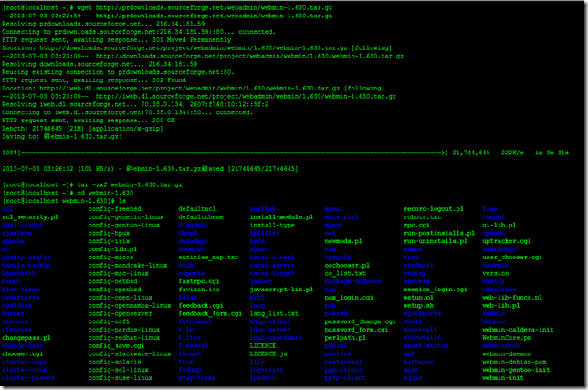This screenshot has height=390, width=588.
Task: Click the webmin-debian-pam file name
Action: (x=514, y=362)
